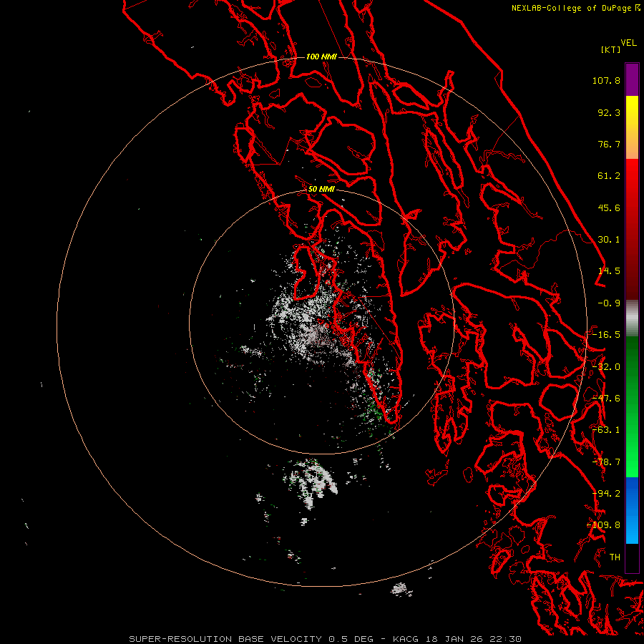
Task: Click the -78.7 velocity scale value
Action: [606, 462]
